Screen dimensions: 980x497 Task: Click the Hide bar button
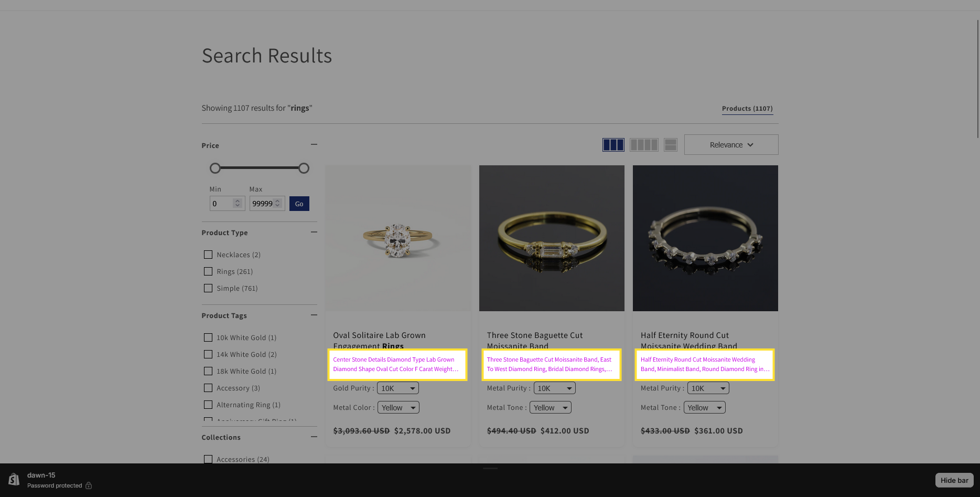(954, 480)
